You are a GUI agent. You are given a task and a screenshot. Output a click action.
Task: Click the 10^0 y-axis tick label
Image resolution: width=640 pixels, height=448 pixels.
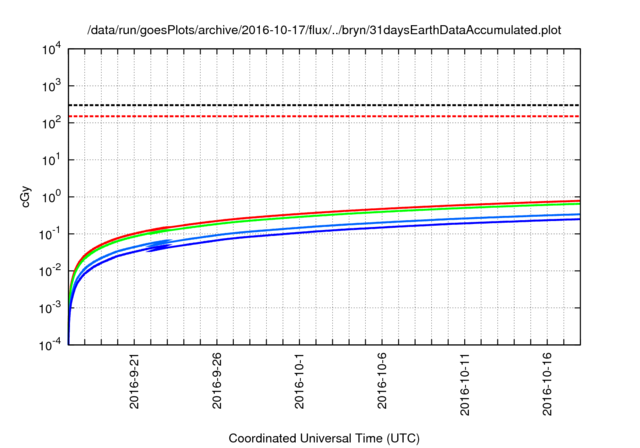[51, 197]
